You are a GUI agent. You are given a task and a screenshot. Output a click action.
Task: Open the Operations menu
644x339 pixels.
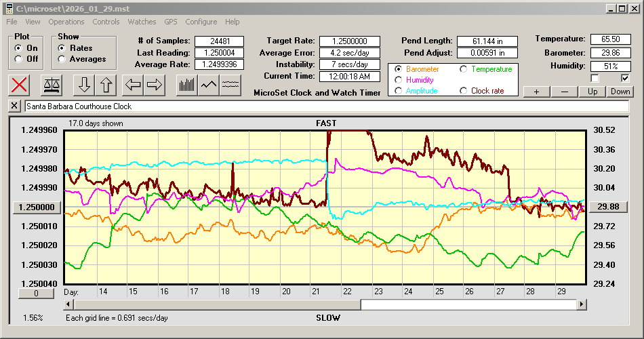tap(66, 22)
